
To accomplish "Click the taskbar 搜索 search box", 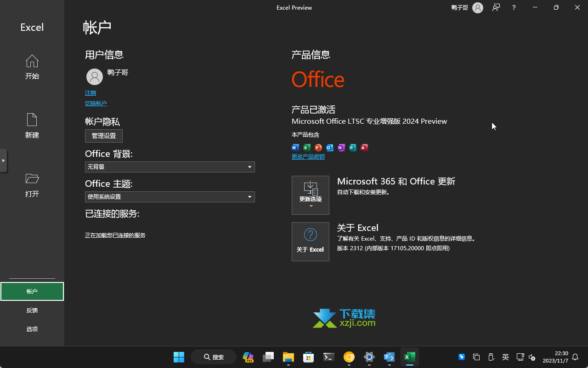I will coord(214,357).
